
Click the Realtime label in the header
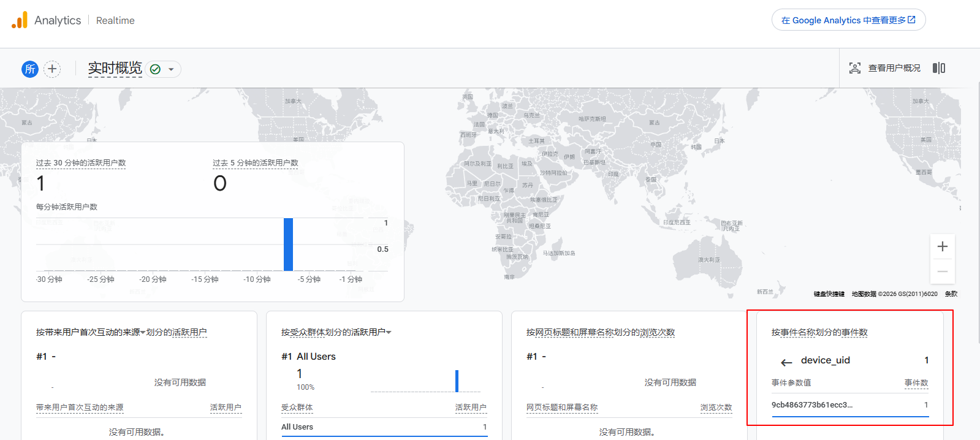[x=115, y=20]
